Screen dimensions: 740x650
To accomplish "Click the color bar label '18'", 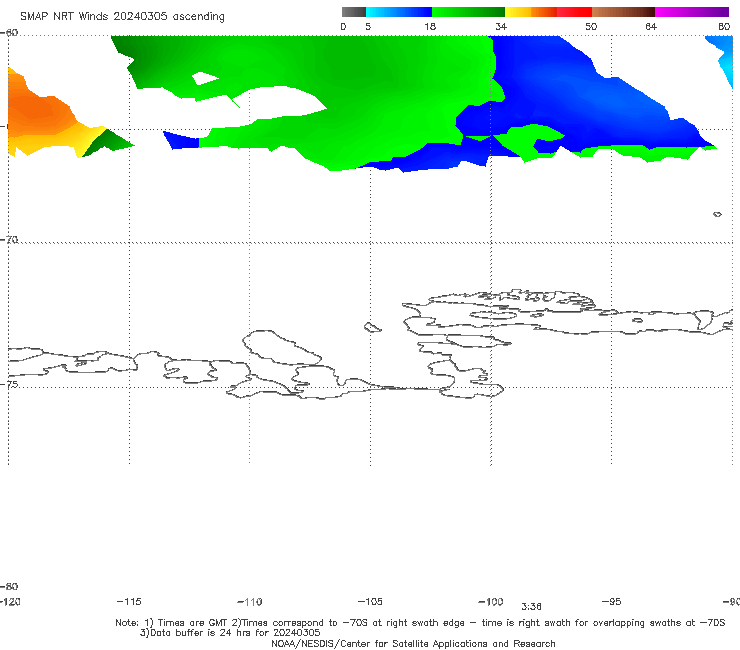I will (x=430, y=27).
